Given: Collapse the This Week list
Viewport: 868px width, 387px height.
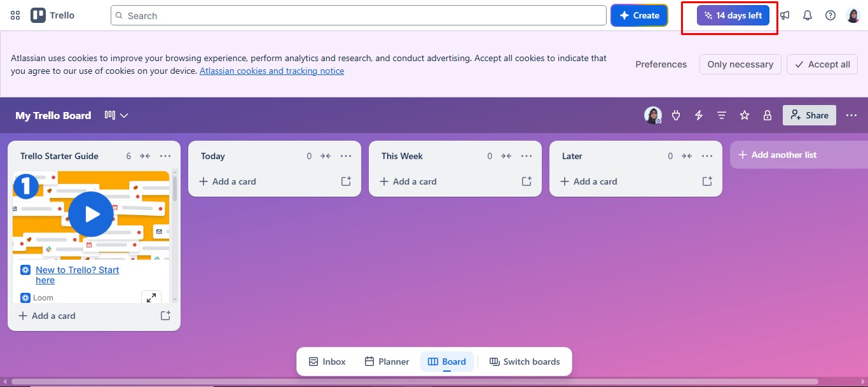Looking at the screenshot, I should pos(506,156).
